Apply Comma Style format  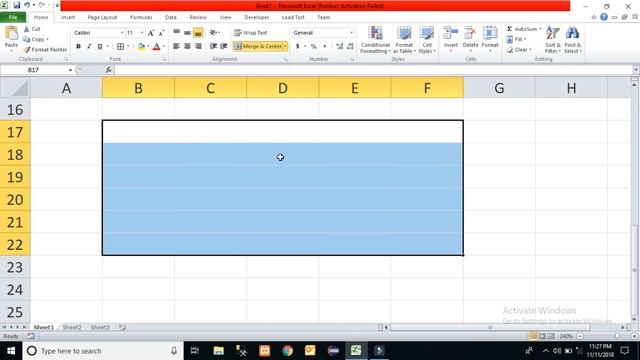click(324, 47)
